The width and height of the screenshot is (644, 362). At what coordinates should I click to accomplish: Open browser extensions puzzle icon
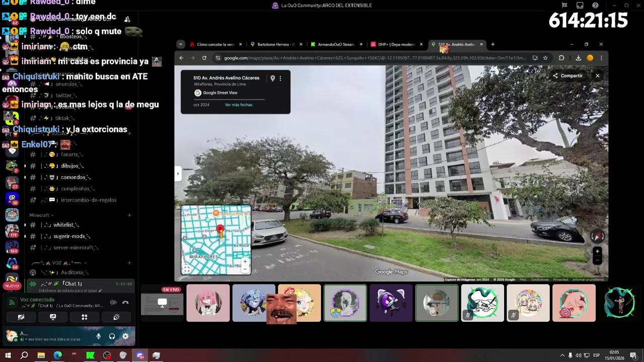[x=561, y=58]
